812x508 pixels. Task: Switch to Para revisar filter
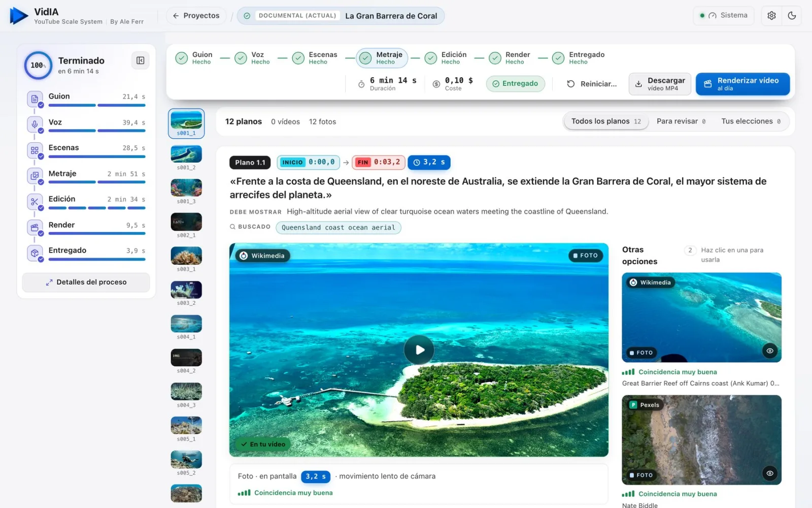point(681,121)
